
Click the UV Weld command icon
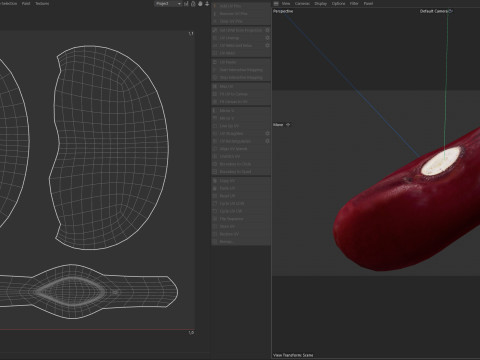[215, 53]
